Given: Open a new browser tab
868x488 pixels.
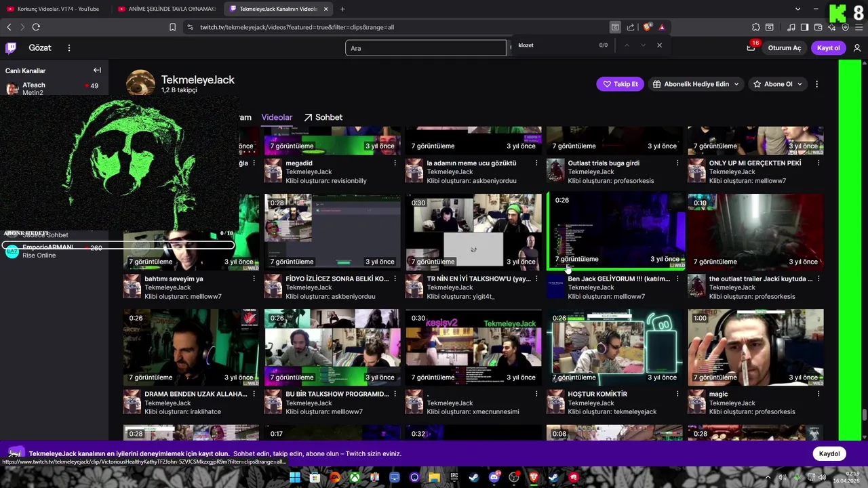Looking at the screenshot, I should pos(342,9).
